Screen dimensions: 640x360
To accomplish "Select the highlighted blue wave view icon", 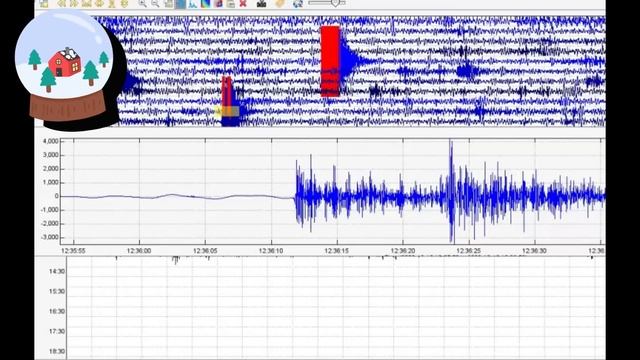I will point(180,4).
